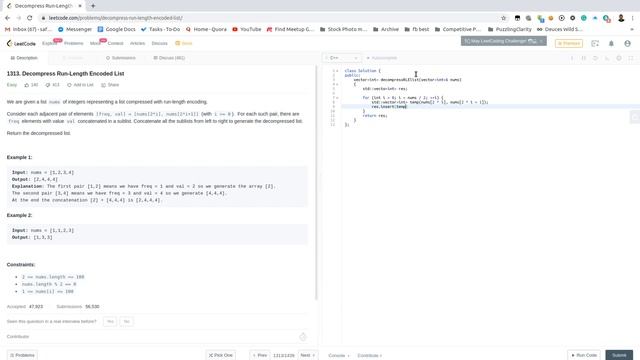Open the Mock nav item
The width and height of the screenshot is (640, 360).
coord(95,43)
